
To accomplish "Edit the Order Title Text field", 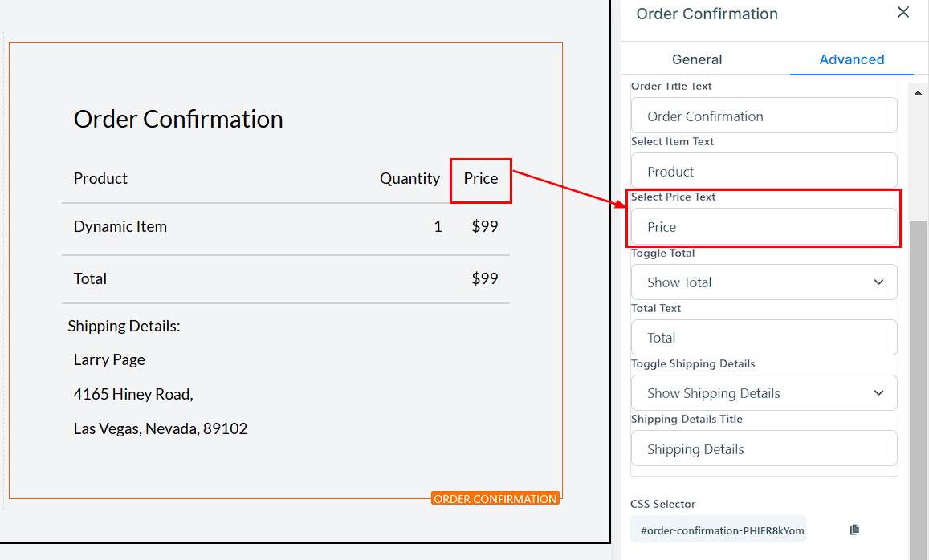I will (x=764, y=116).
